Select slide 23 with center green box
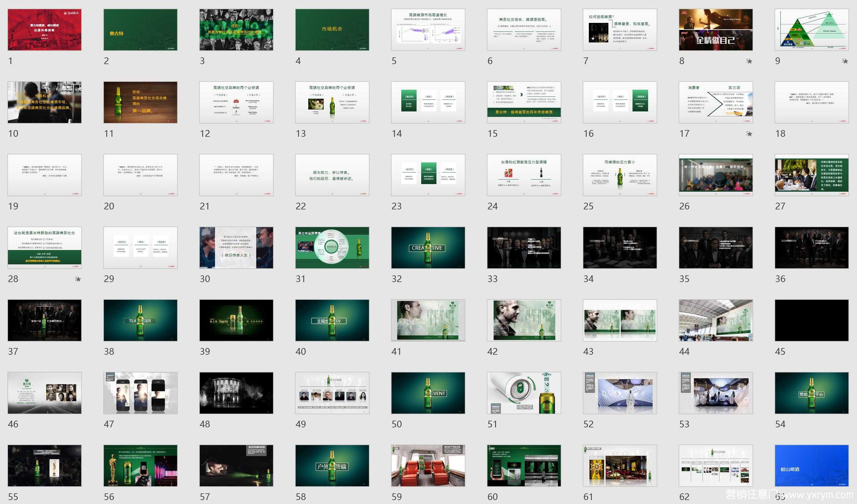This screenshot has height=504, width=857. (428, 175)
